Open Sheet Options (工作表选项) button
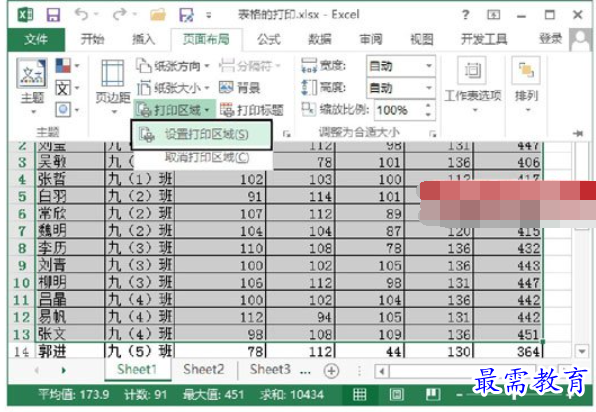This screenshot has height=412, width=596. [x=472, y=85]
